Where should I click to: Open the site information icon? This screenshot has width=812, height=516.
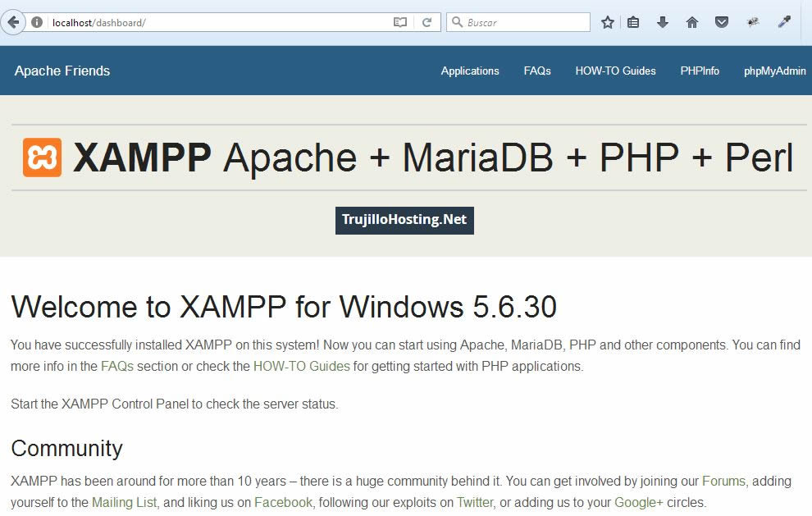click(x=37, y=22)
